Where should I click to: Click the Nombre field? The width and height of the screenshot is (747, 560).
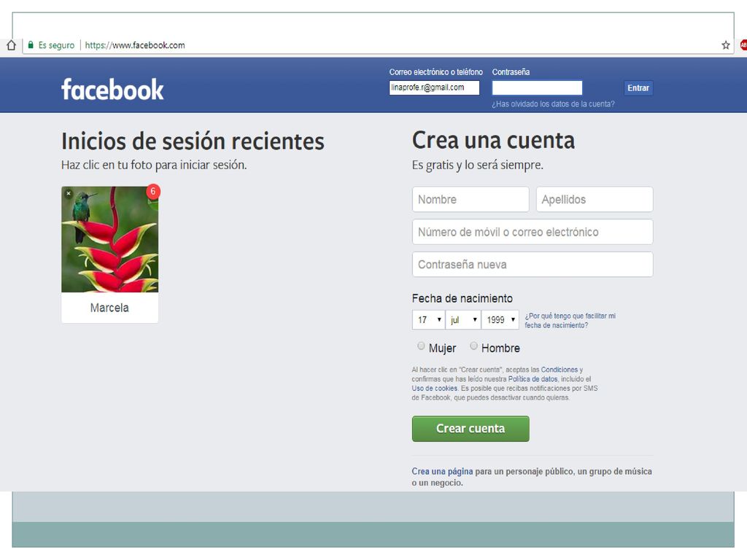coord(471,199)
